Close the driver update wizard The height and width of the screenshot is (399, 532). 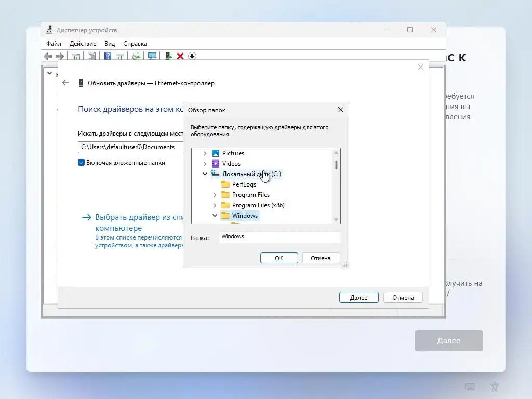(x=421, y=67)
